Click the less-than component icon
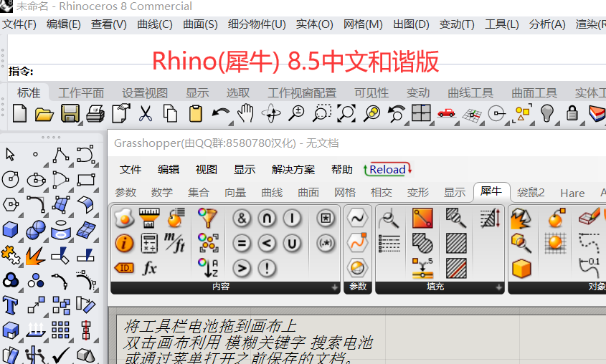 [267, 244]
